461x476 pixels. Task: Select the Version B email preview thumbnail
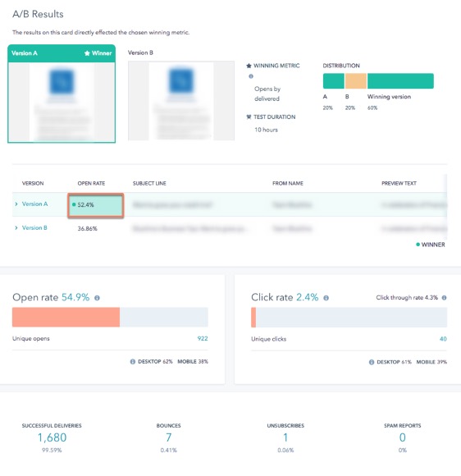[181, 100]
